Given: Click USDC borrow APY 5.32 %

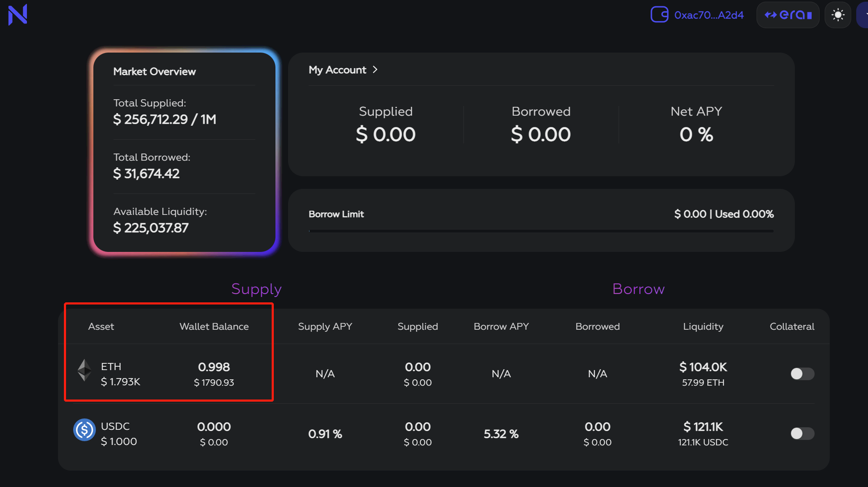Looking at the screenshot, I should (501, 434).
